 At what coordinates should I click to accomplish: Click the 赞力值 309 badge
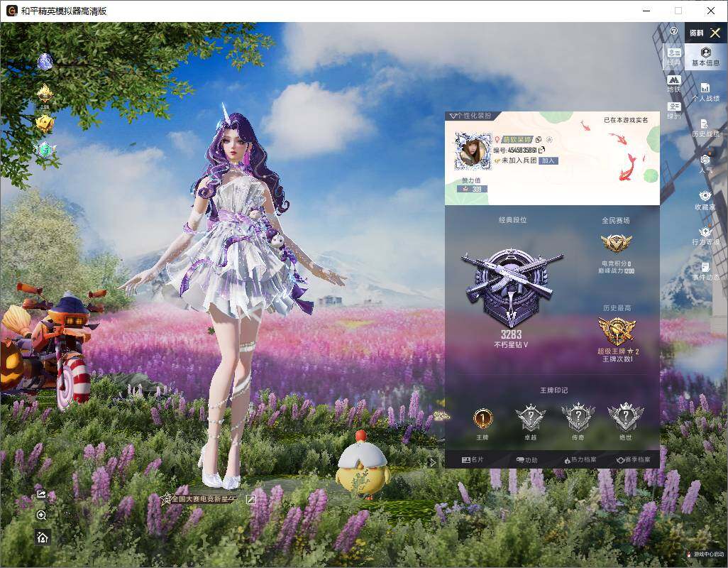(x=472, y=189)
